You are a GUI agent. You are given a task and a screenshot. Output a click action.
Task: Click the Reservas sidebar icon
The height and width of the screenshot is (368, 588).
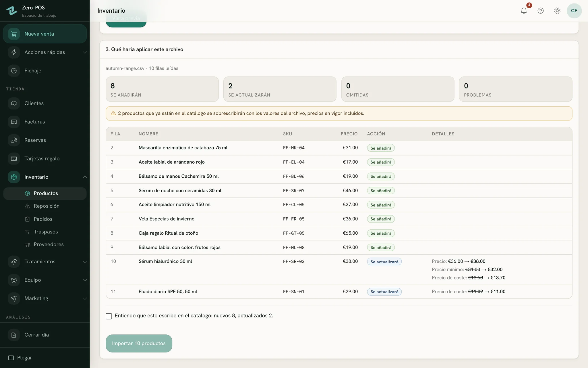tap(14, 140)
